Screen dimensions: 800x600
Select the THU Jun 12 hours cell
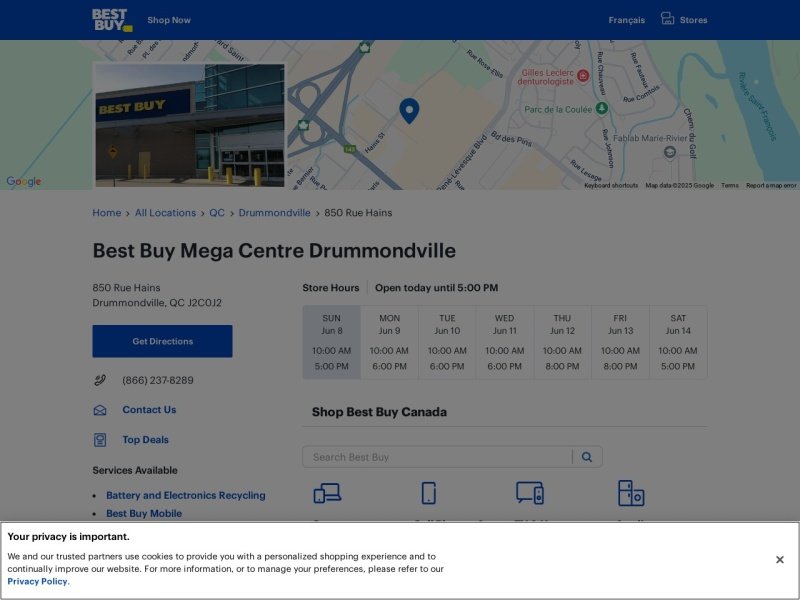pyautogui.click(x=562, y=342)
